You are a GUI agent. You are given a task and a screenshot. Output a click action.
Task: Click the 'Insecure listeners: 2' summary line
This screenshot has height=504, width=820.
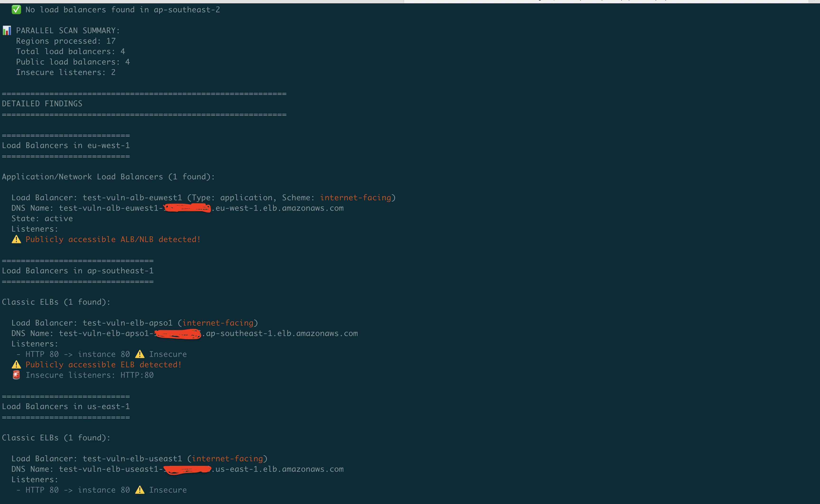pos(65,72)
